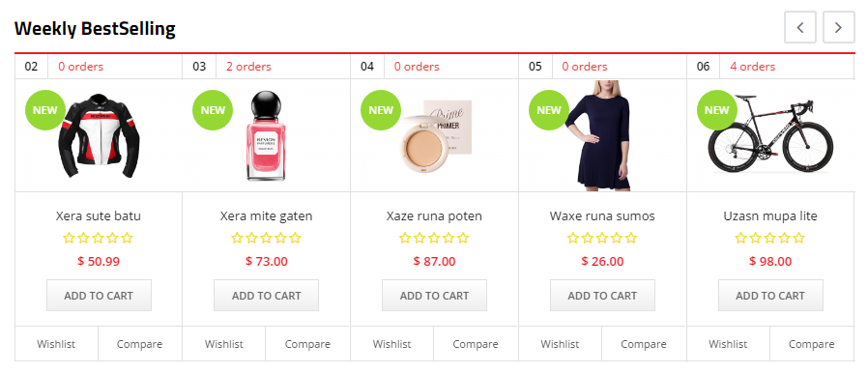Click the NEW badge on the motorcycle jacket
The image size is (868, 373).
(x=44, y=109)
